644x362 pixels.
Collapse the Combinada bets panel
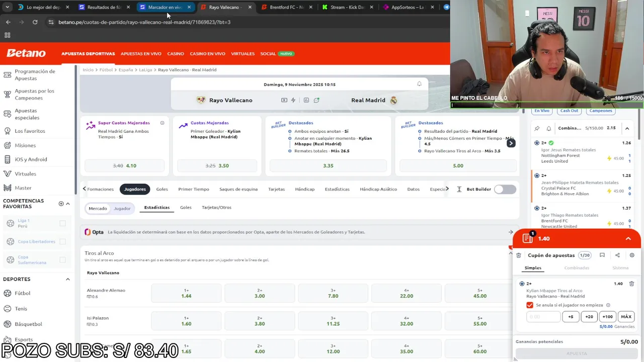(x=627, y=128)
